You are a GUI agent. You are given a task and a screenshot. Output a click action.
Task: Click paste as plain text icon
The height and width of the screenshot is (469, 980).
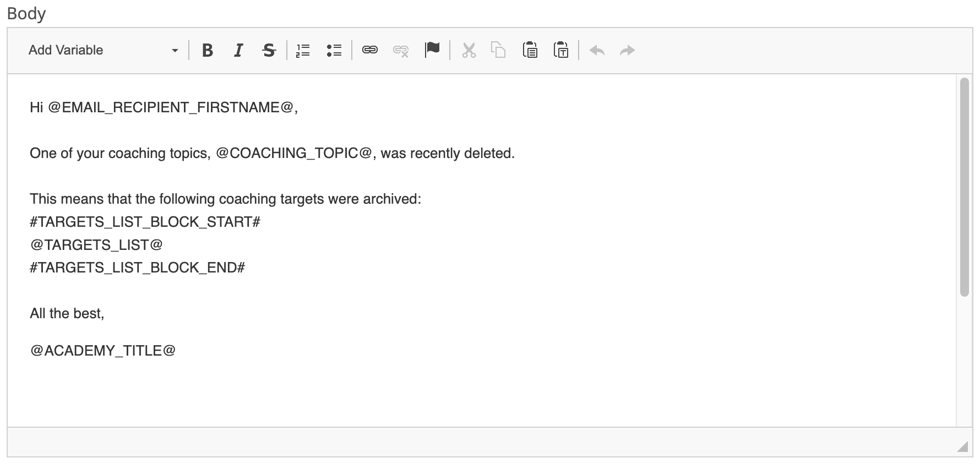tap(560, 50)
